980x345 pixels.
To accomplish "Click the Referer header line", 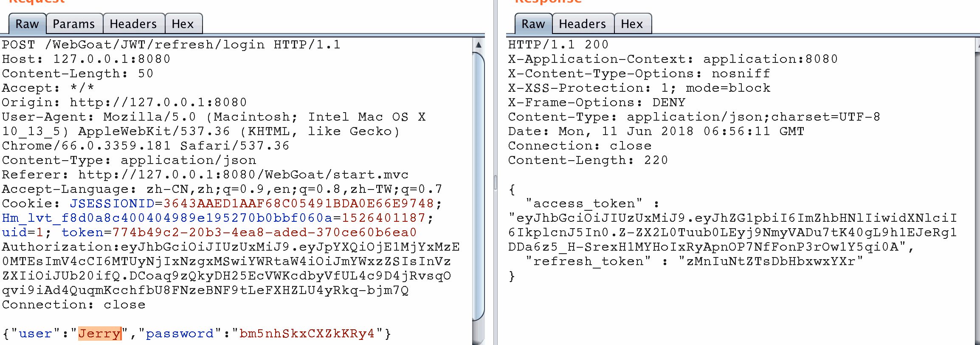I will 205,175.
